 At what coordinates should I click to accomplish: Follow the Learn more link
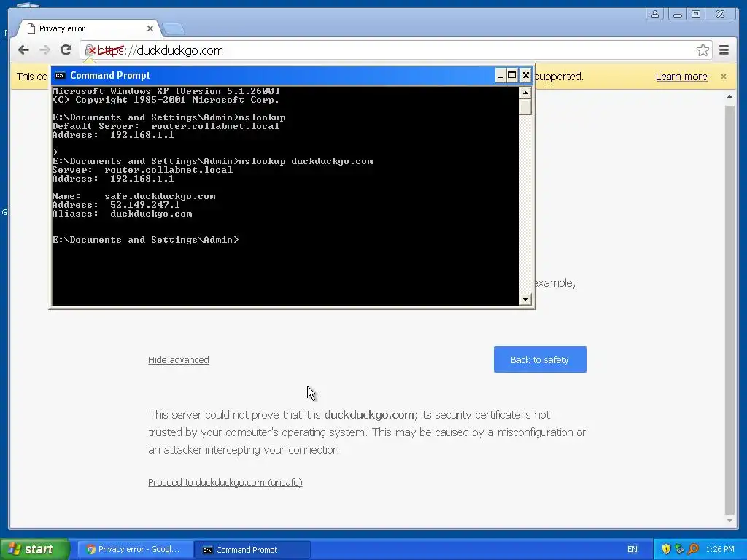tap(681, 77)
